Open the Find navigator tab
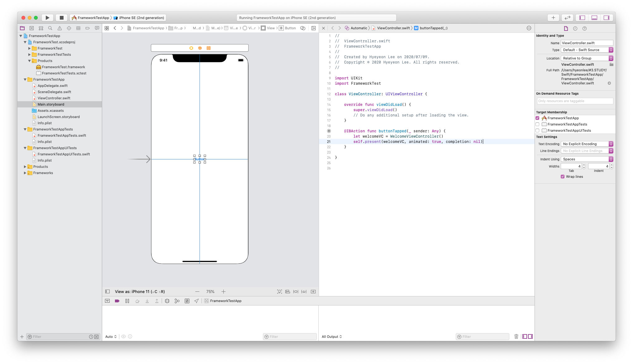The height and width of the screenshot is (364, 633). (50, 28)
